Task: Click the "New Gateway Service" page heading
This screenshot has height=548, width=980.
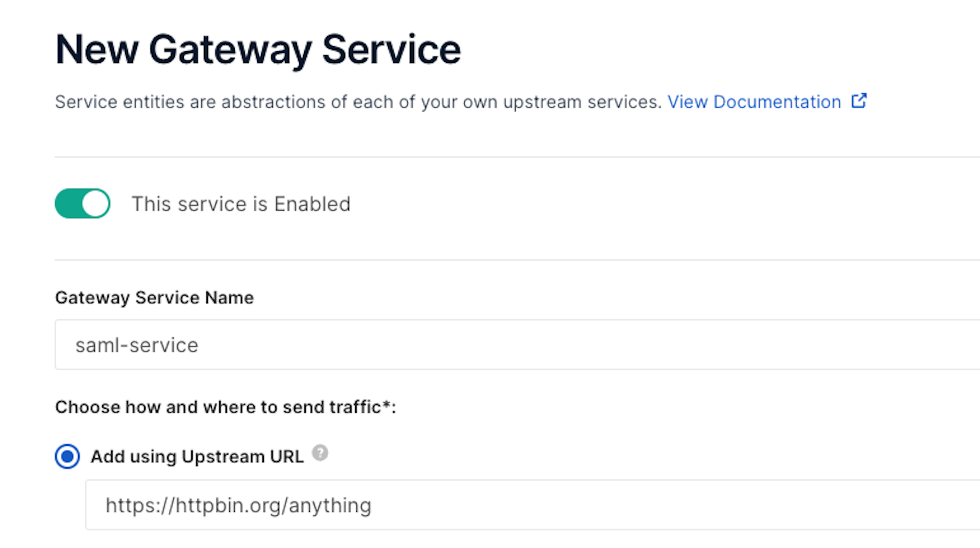Action: pos(258,50)
